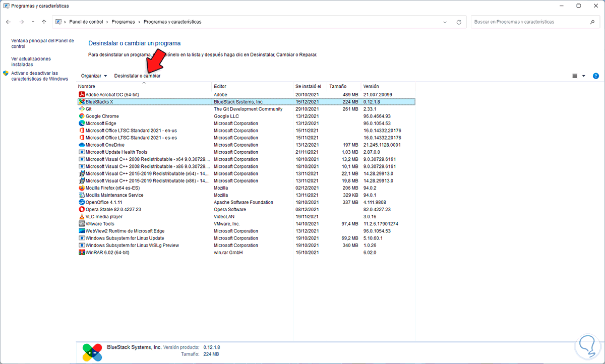Click the Office LTSC en-us icon

click(x=82, y=131)
